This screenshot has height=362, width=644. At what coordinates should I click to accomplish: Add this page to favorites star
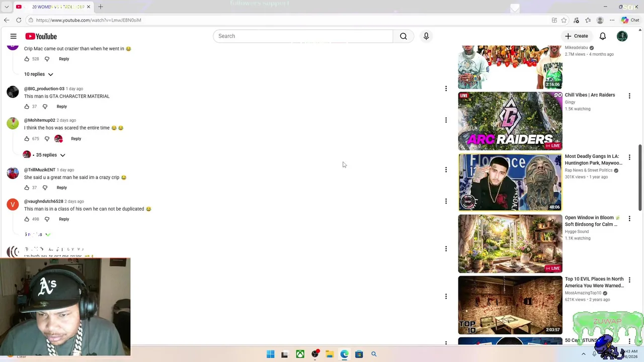[x=564, y=20]
